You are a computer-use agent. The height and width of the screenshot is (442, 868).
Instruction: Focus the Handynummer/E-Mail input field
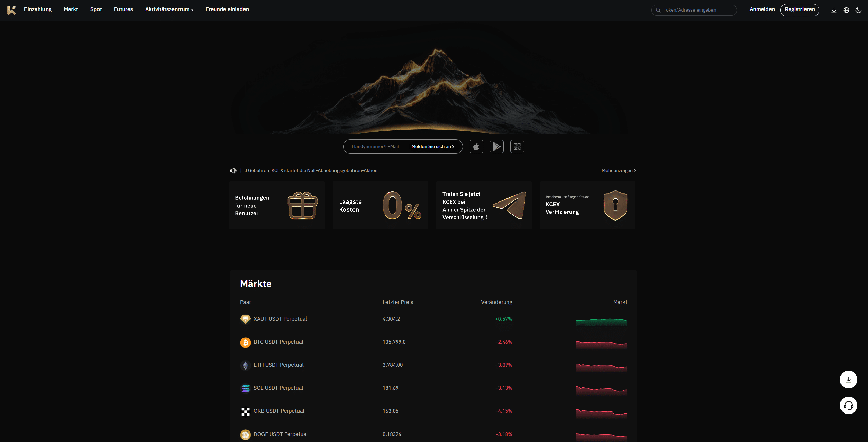point(375,147)
